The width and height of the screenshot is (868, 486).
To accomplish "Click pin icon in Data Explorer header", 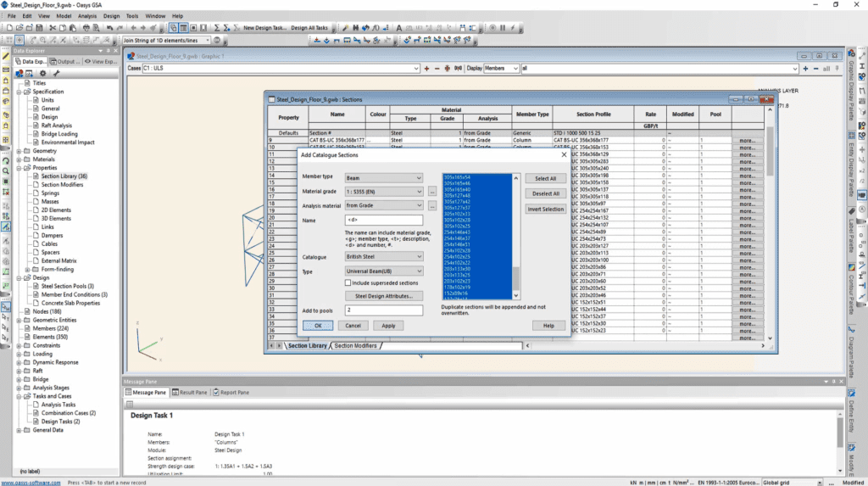I will [108, 50].
